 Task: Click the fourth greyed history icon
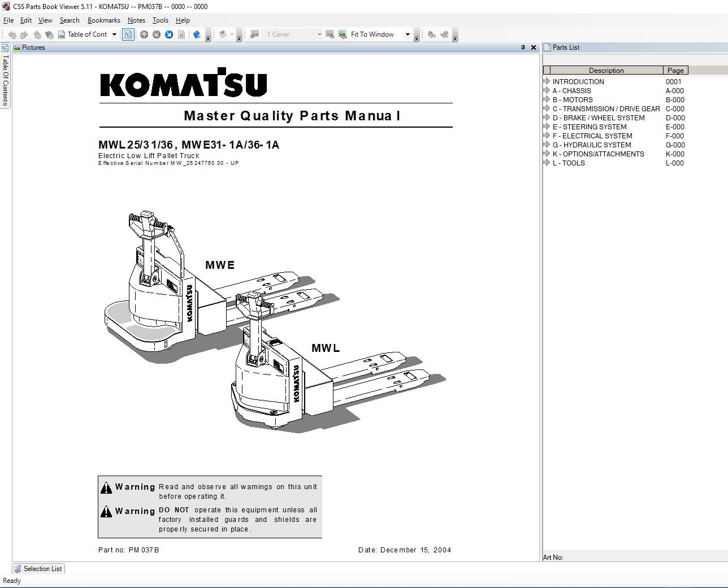click(49, 34)
